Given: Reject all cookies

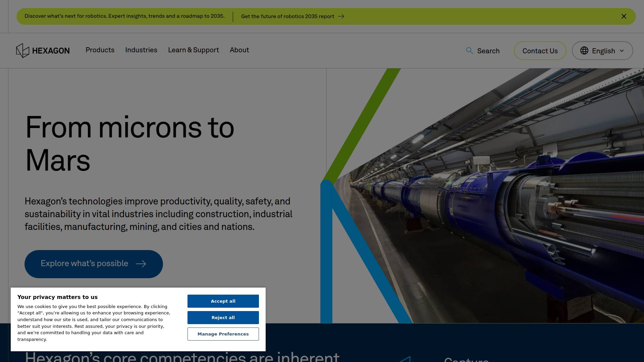Looking at the screenshot, I should pyautogui.click(x=223, y=317).
